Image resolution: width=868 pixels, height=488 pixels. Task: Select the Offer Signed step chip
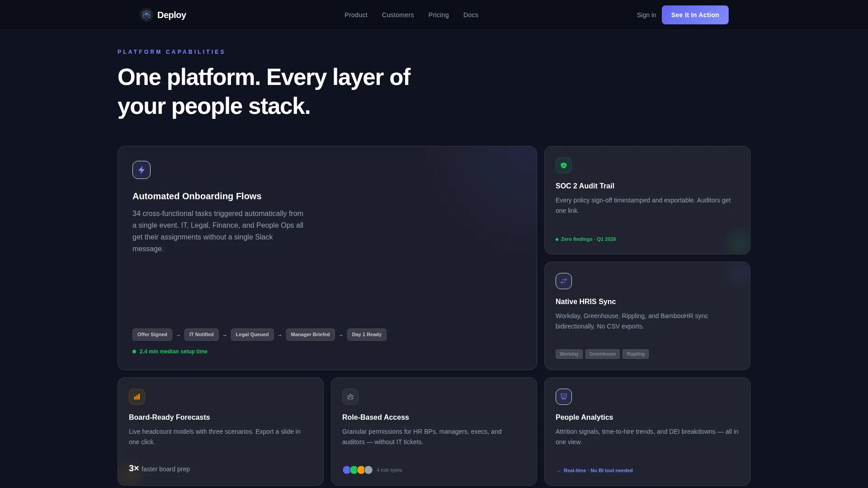click(x=152, y=334)
